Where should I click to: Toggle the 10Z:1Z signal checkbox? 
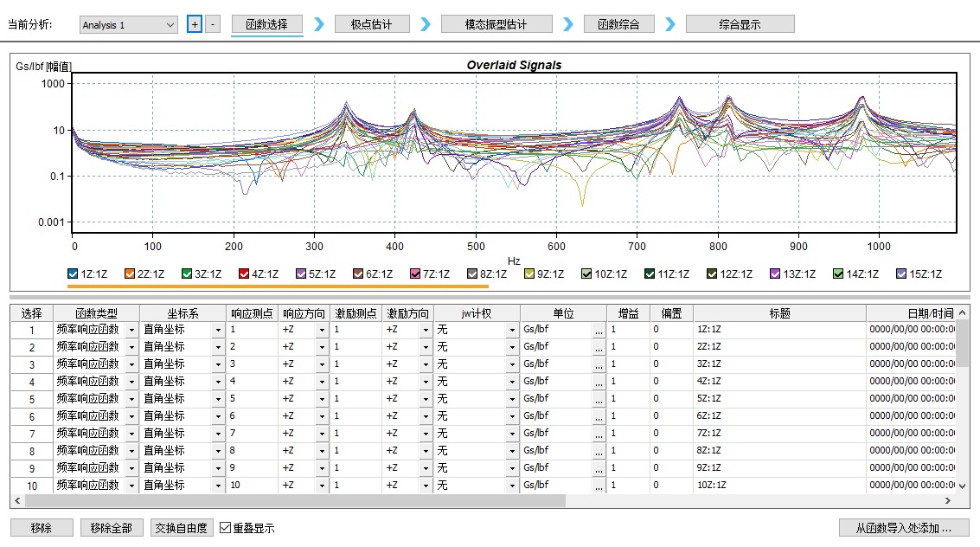coord(586,273)
